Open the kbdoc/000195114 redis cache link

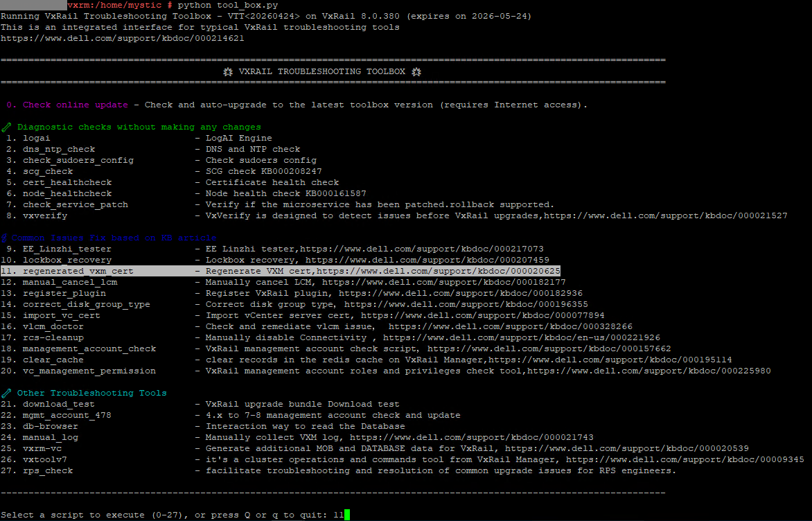pos(610,360)
